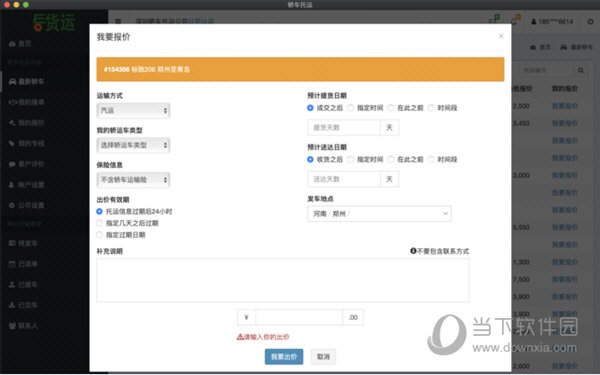Image resolution: width=600 pixels, height=375 pixels.
Task: Click the power logout icon in header
Action: point(590,21)
